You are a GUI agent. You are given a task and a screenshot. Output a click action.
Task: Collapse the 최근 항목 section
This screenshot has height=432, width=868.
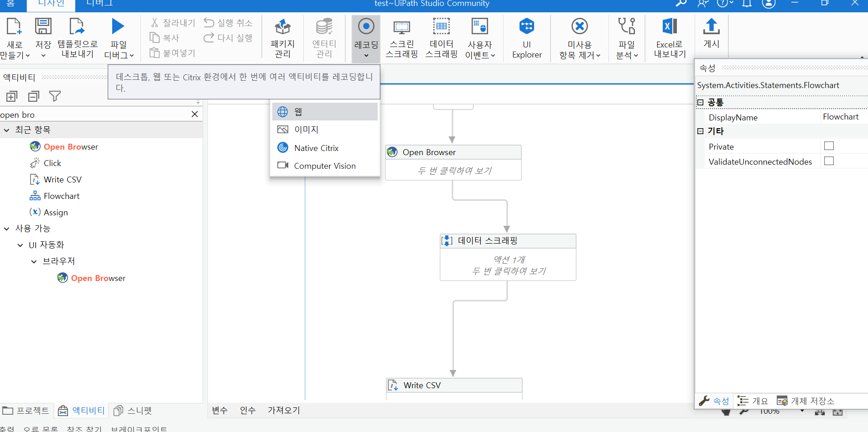(6, 130)
